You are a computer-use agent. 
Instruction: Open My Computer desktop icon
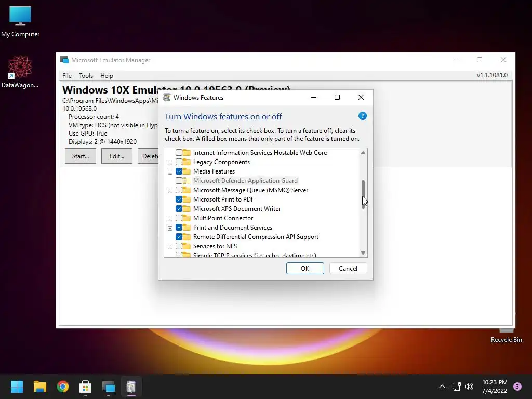click(x=20, y=21)
